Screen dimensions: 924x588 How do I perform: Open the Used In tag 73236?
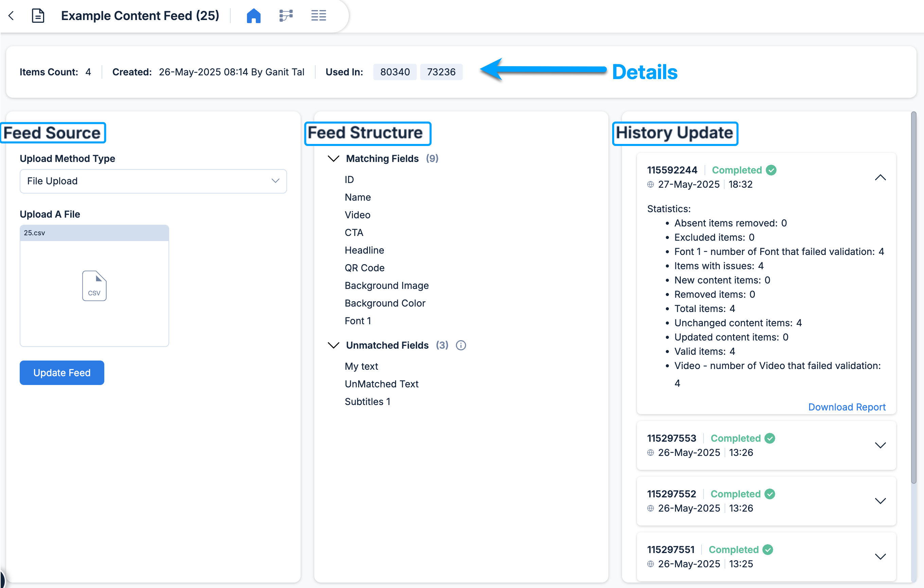pyautogui.click(x=441, y=72)
